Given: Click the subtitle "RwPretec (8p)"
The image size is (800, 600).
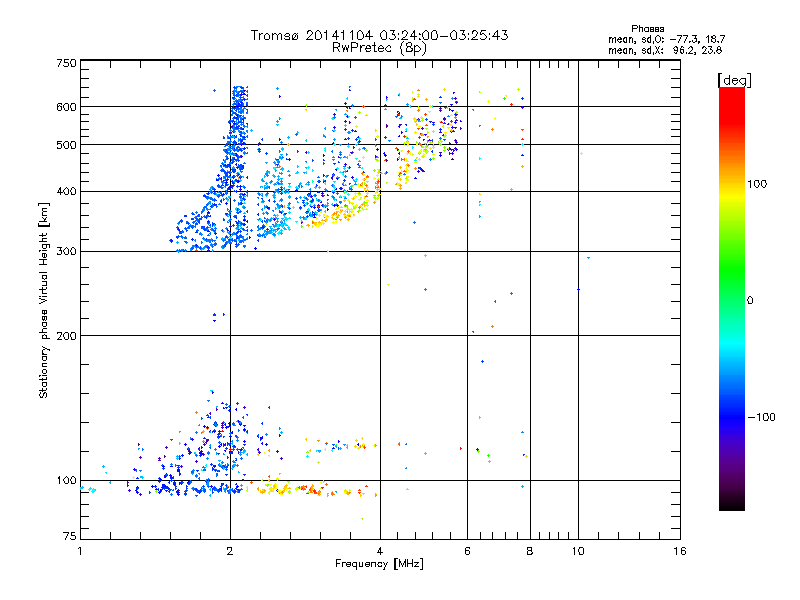Looking at the screenshot, I should 379,48.
